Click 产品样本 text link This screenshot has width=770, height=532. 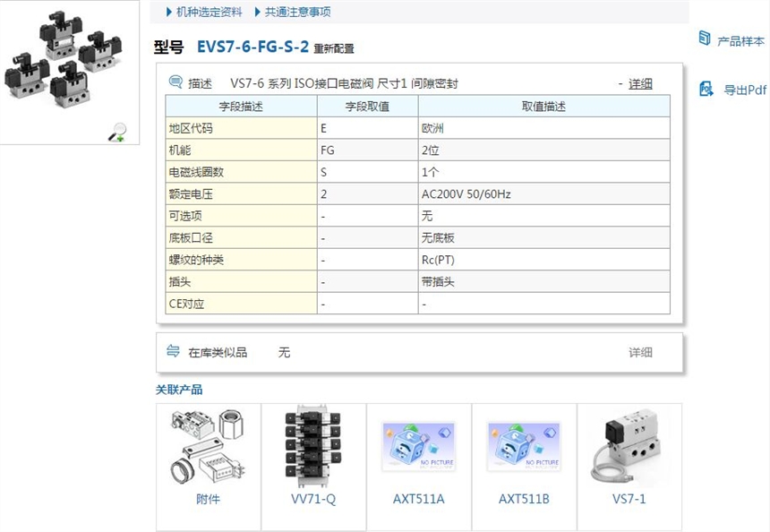[740, 41]
